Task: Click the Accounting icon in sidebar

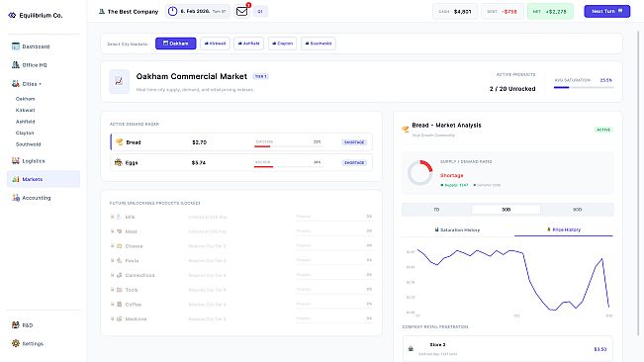Action: click(16, 198)
